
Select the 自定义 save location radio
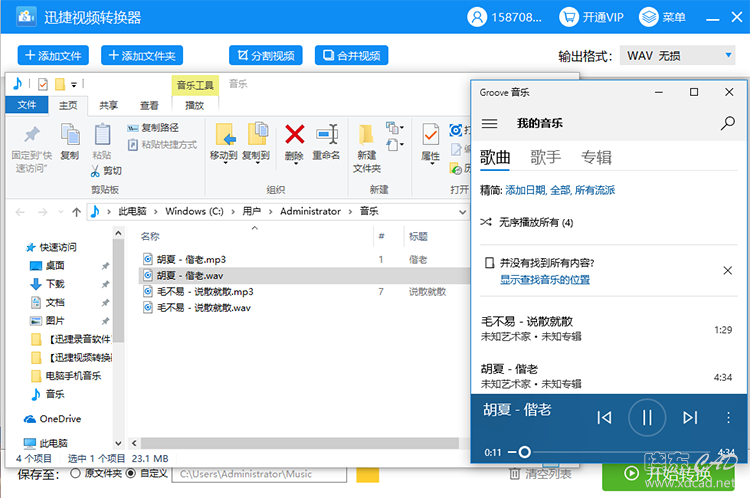click(x=131, y=474)
